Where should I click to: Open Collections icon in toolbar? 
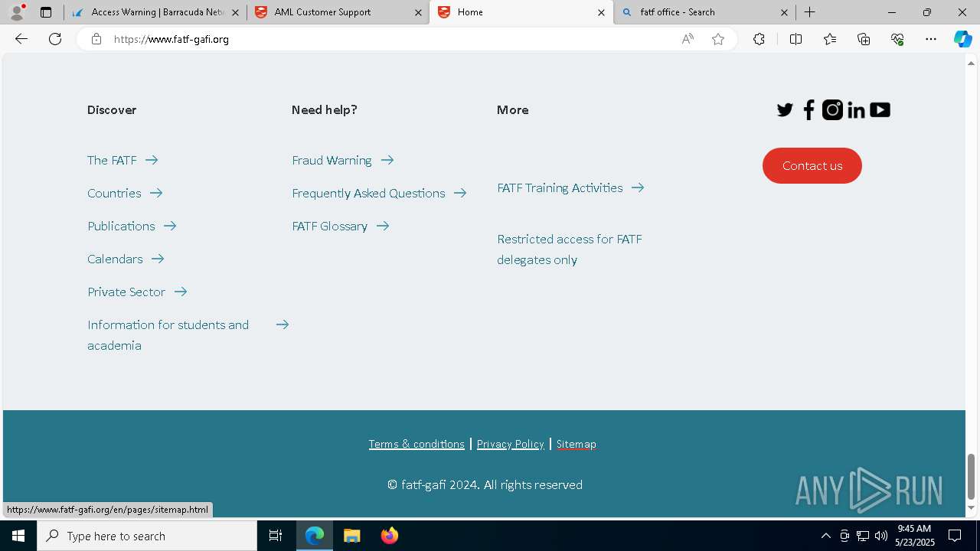[864, 39]
